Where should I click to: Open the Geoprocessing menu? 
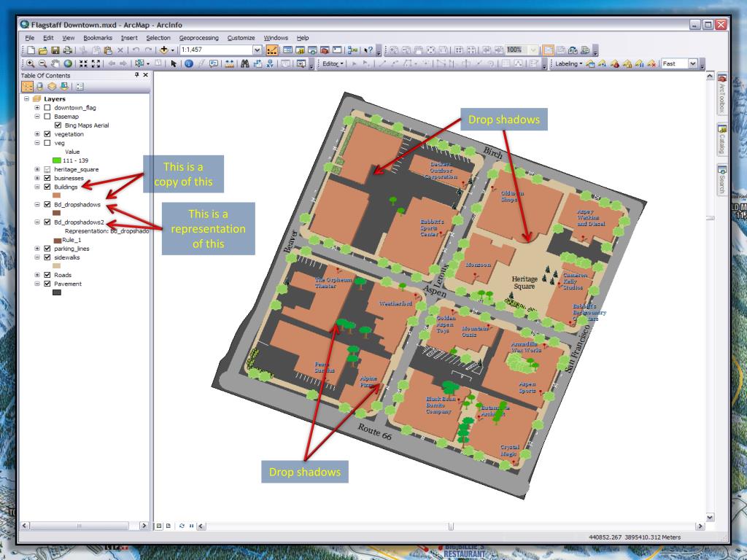pos(198,38)
